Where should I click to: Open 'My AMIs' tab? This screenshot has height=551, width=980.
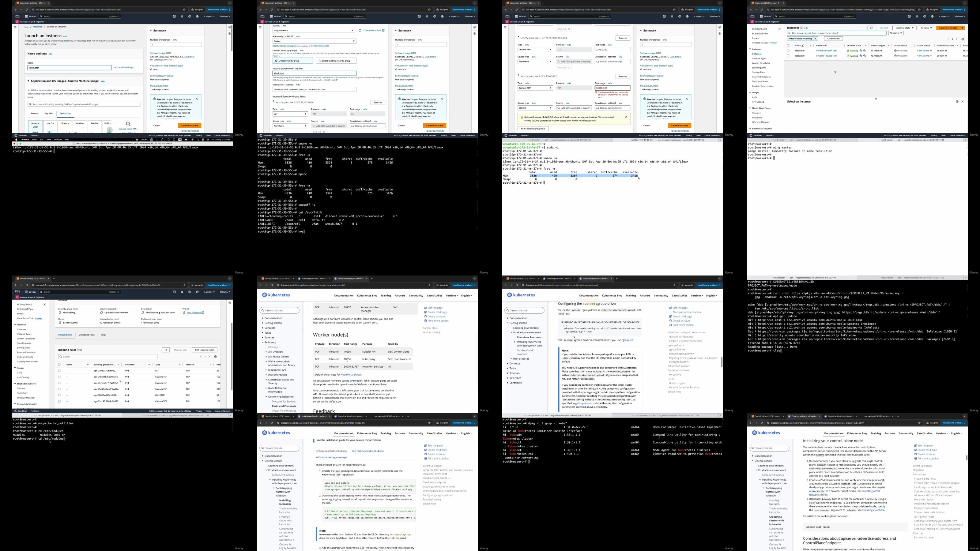click(49, 113)
